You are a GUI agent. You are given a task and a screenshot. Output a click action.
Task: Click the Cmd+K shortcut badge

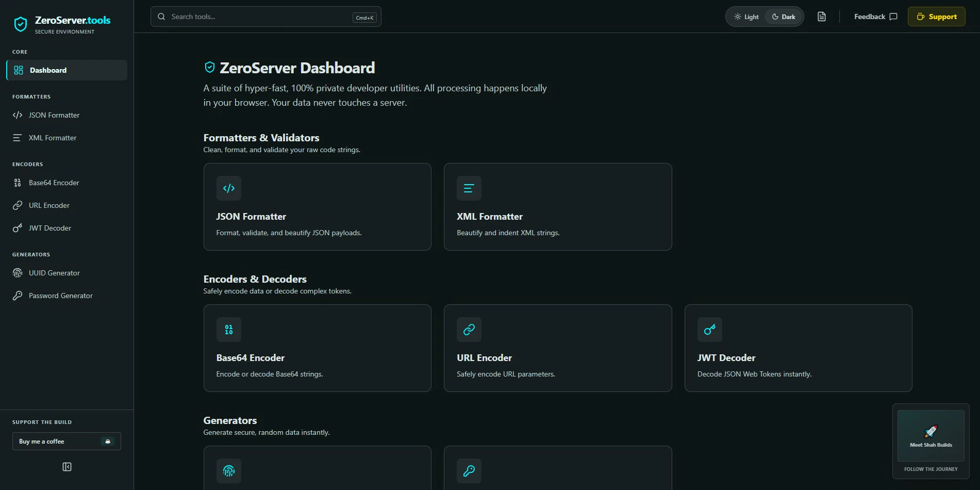364,18
